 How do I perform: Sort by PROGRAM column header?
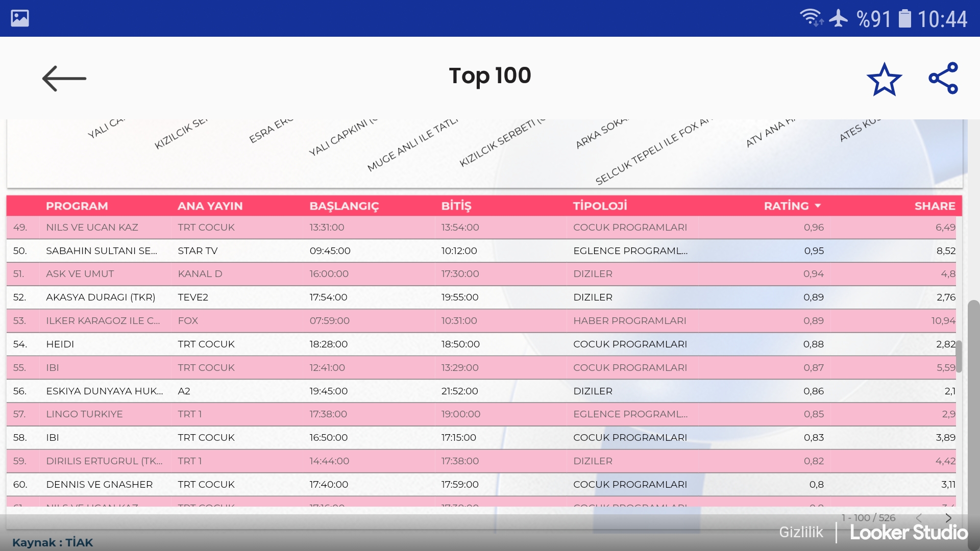click(77, 206)
